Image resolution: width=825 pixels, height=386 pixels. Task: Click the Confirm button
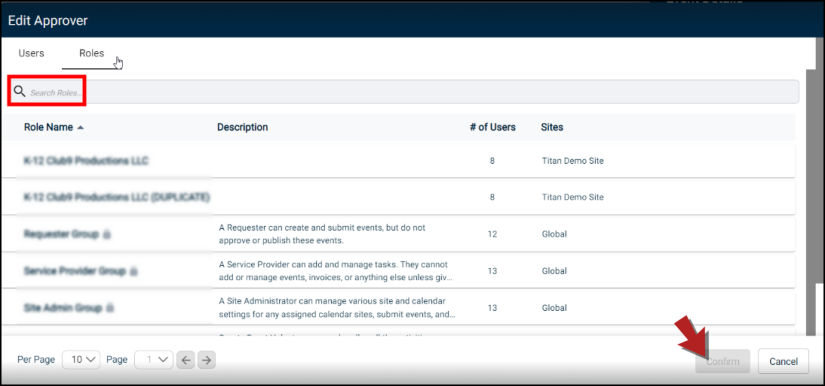722,361
